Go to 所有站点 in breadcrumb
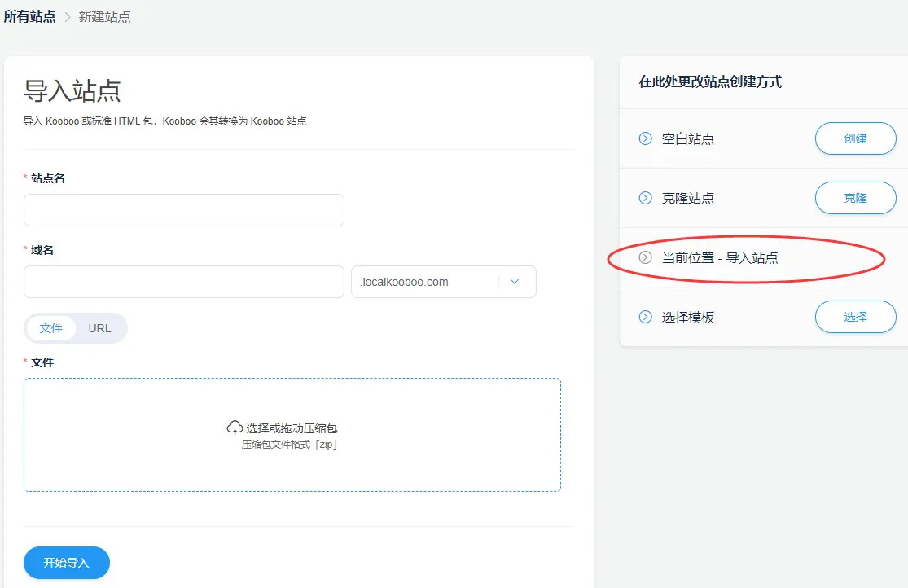Viewport: 908px width, 588px height. click(29, 16)
